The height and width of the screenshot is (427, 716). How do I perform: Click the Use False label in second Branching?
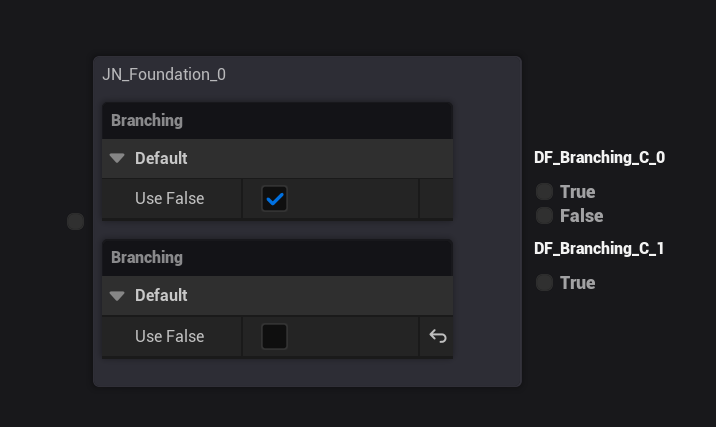point(169,336)
